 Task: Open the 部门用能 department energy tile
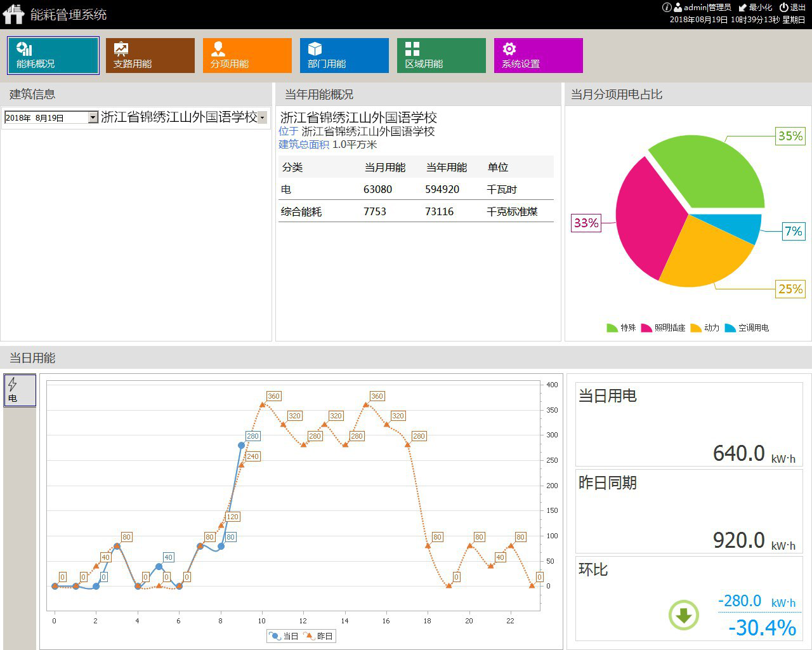(344, 56)
